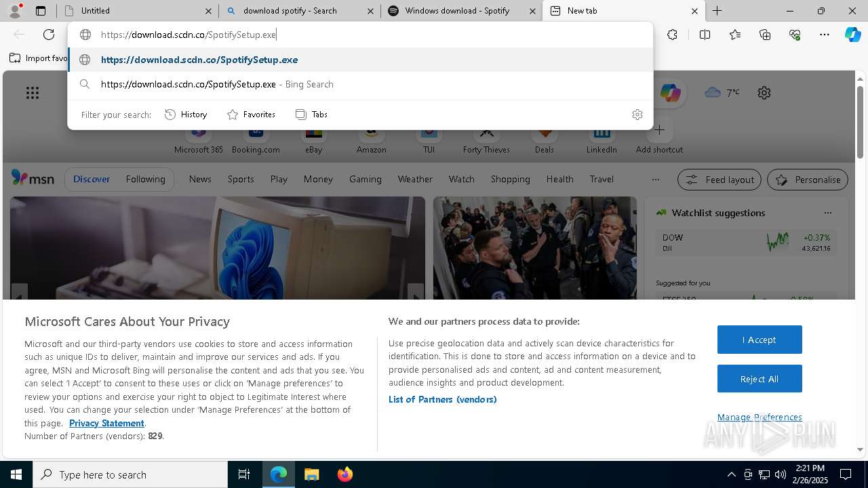Open the tab actions menu icon

(41, 11)
